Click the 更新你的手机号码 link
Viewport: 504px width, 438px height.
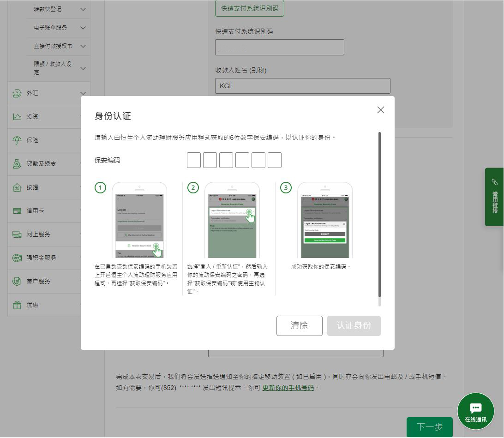coord(288,388)
